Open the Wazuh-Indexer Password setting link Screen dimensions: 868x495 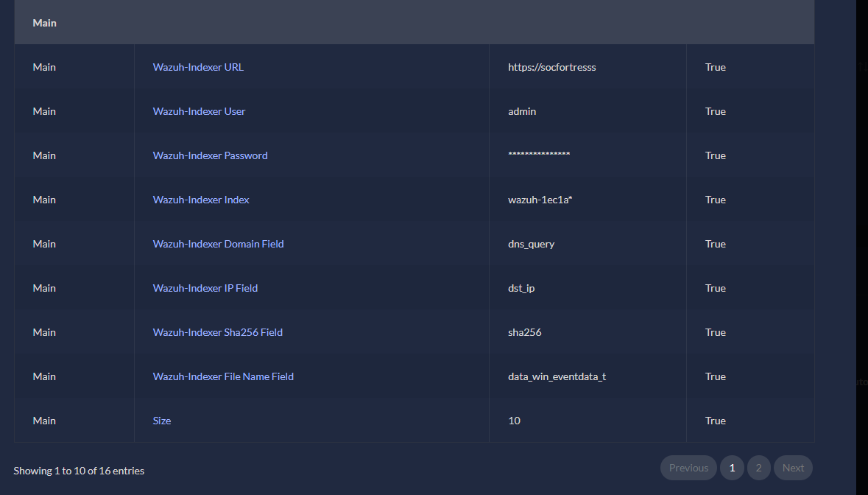click(210, 155)
